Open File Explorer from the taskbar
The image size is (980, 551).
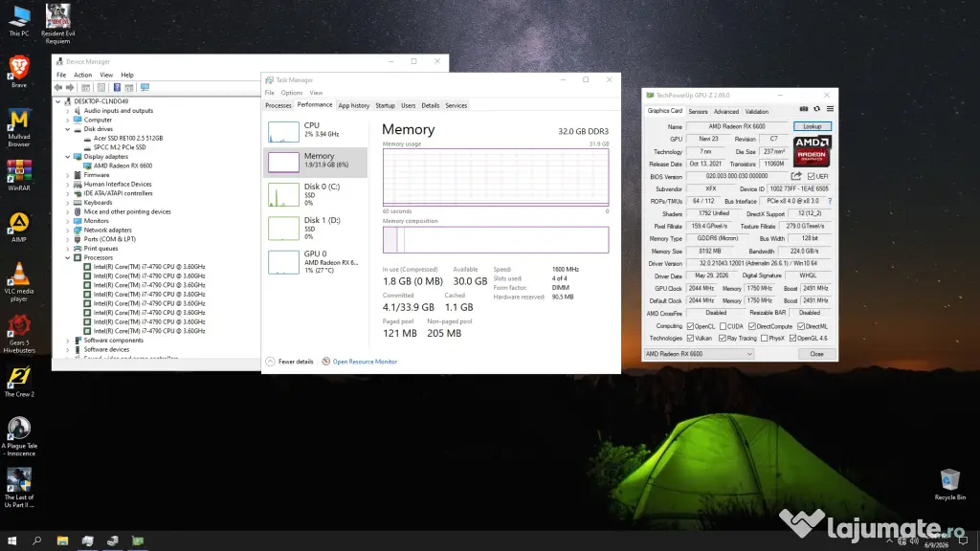[62, 540]
